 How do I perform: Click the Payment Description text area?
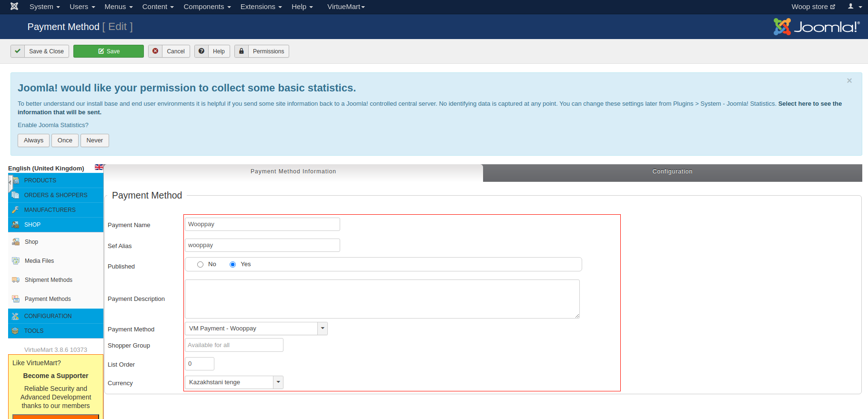(x=382, y=299)
